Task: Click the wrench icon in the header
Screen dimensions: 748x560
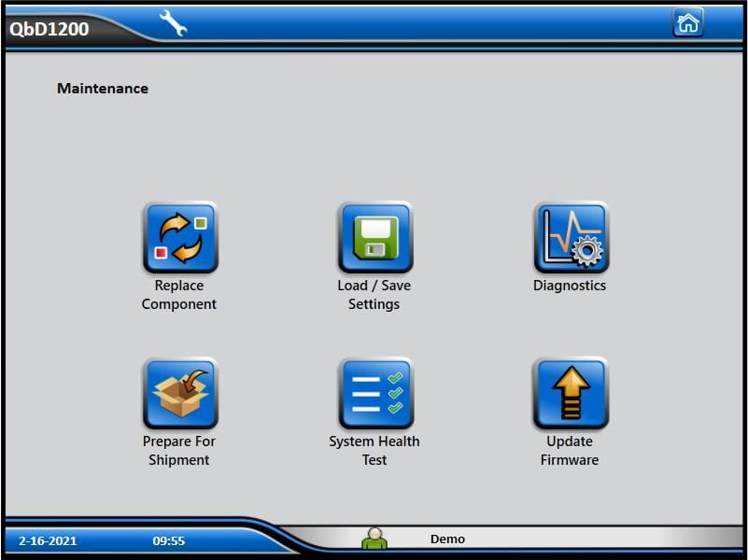Action: (x=174, y=23)
